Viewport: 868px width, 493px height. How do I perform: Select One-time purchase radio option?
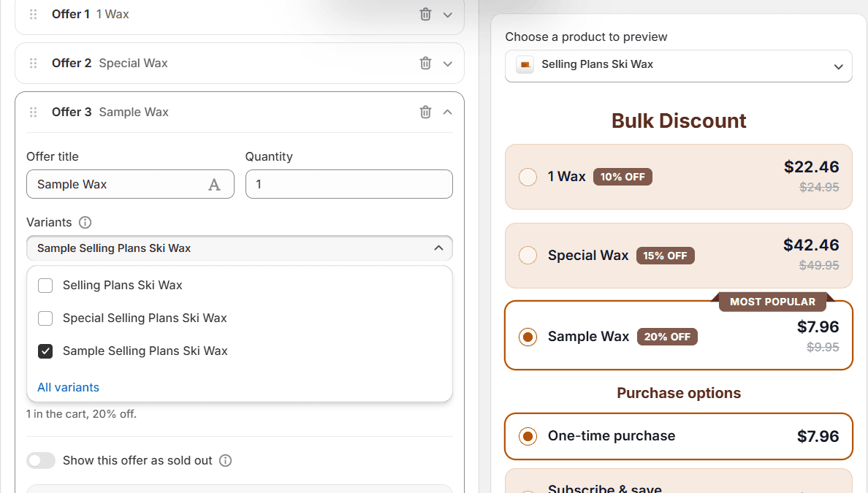[528, 436]
